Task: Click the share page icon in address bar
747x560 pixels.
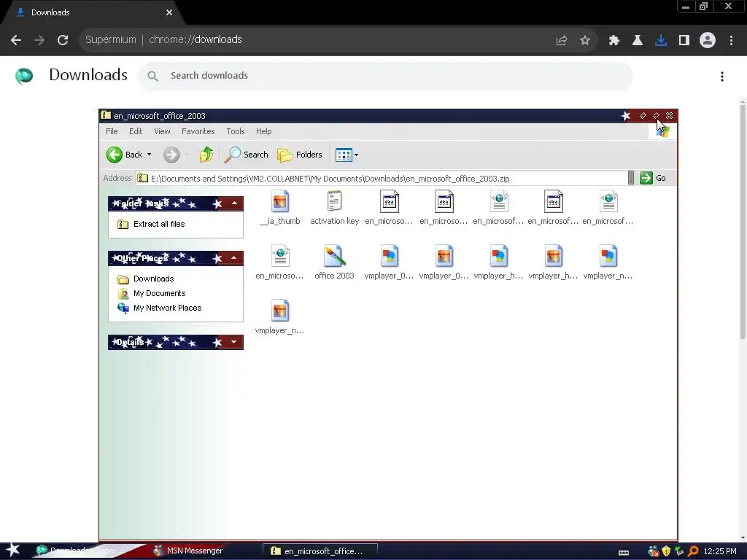Action: pyautogui.click(x=561, y=41)
